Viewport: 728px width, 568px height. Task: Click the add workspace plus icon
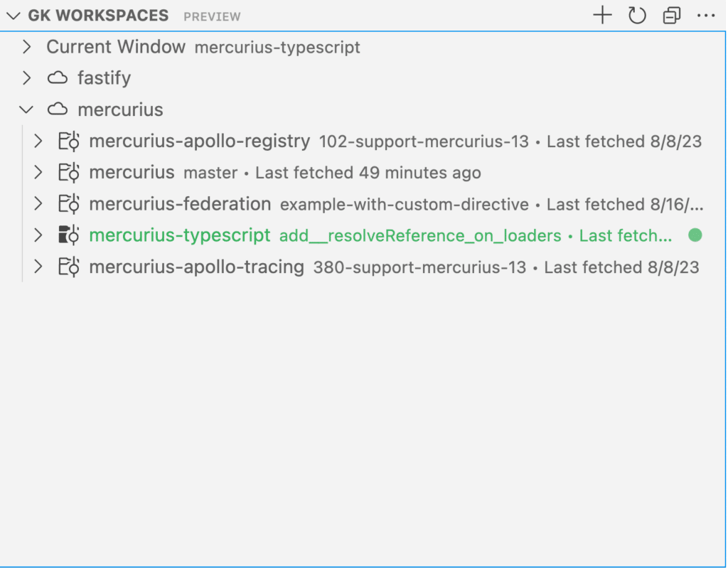click(602, 16)
